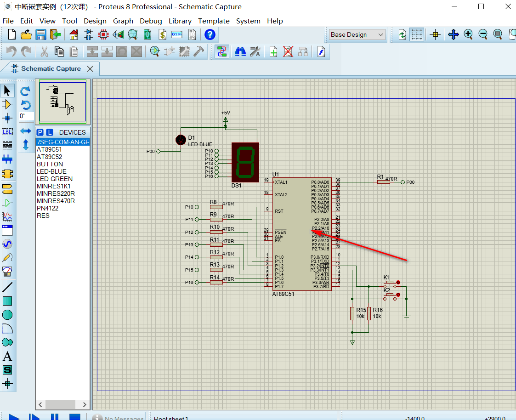The width and height of the screenshot is (516, 420).
Task: Click the Undo arrow icon
Action: tap(11, 51)
